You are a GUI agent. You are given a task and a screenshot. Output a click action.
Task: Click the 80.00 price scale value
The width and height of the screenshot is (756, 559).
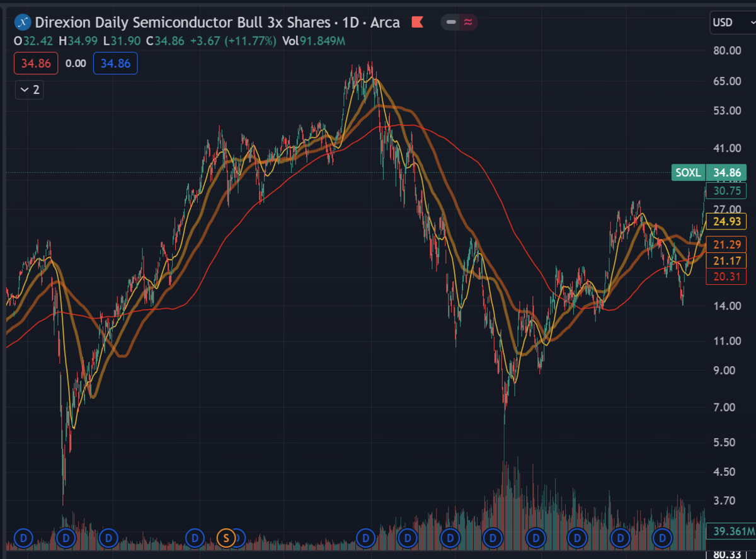click(726, 50)
